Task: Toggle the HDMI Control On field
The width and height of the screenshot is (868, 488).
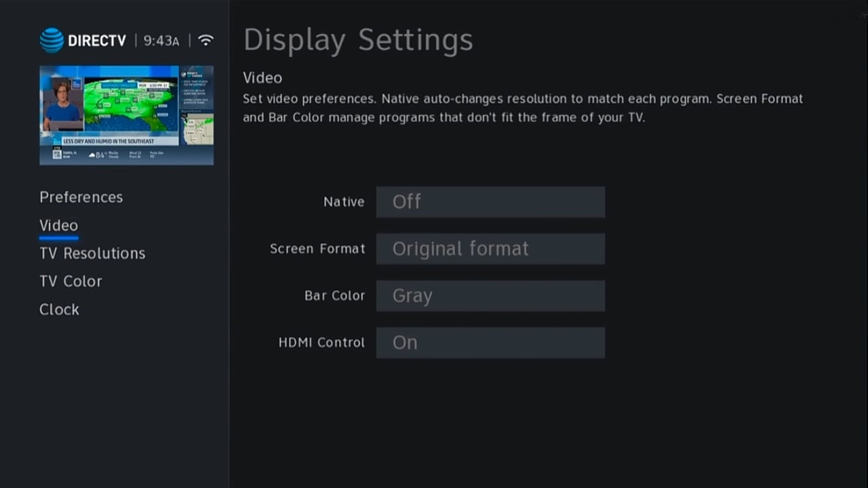Action: click(490, 343)
